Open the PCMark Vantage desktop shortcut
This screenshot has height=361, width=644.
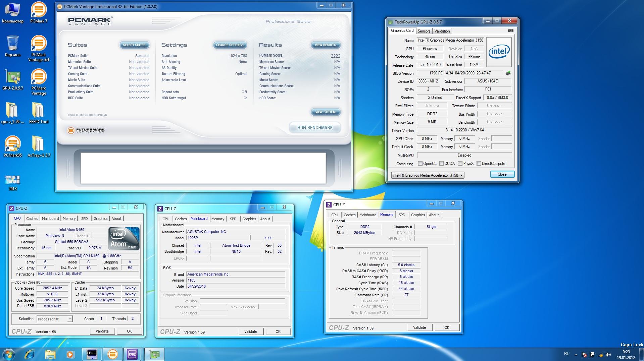(x=39, y=82)
